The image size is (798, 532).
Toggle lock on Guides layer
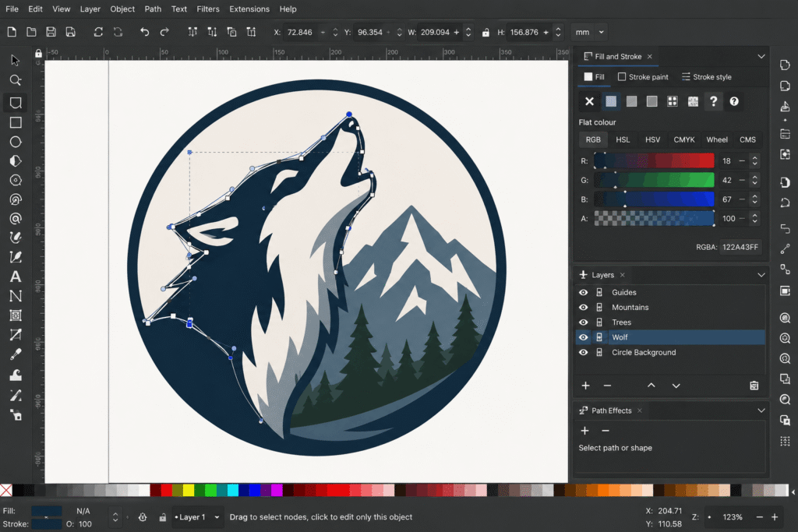(x=599, y=292)
